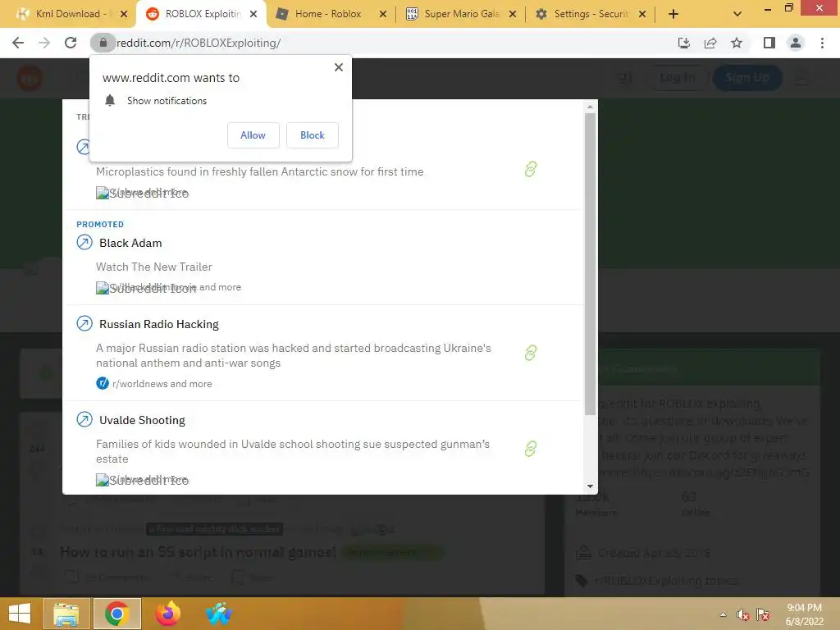The image size is (840, 630).
Task: Click the trending list scrollbar thumb
Action: pos(590,263)
